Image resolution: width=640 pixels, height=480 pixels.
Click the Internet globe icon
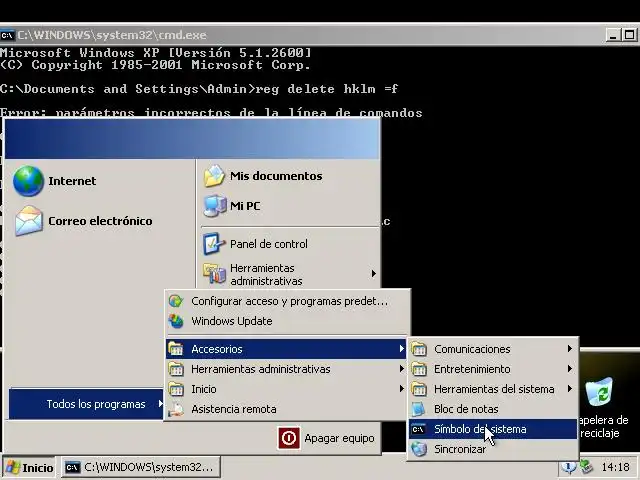28,181
